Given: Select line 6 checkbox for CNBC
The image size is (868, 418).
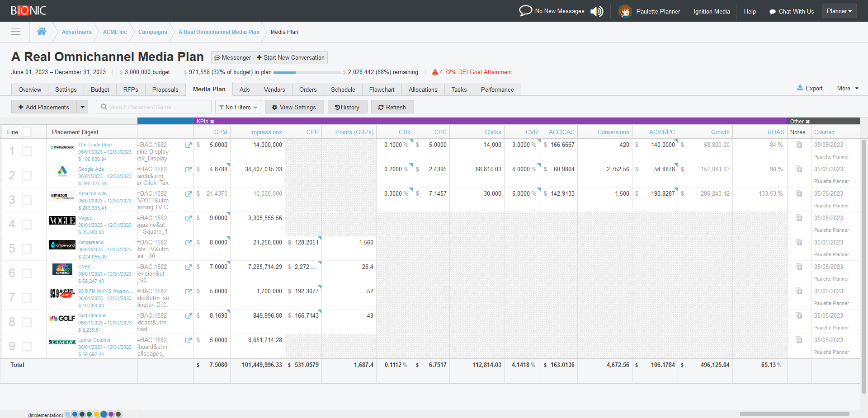Looking at the screenshot, I should pyautogui.click(x=27, y=273).
